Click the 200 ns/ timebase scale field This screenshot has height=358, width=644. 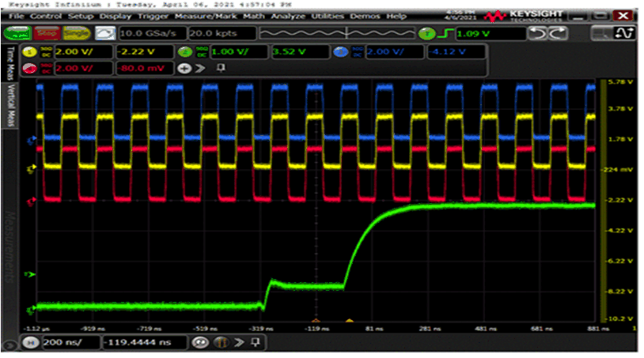pos(71,342)
